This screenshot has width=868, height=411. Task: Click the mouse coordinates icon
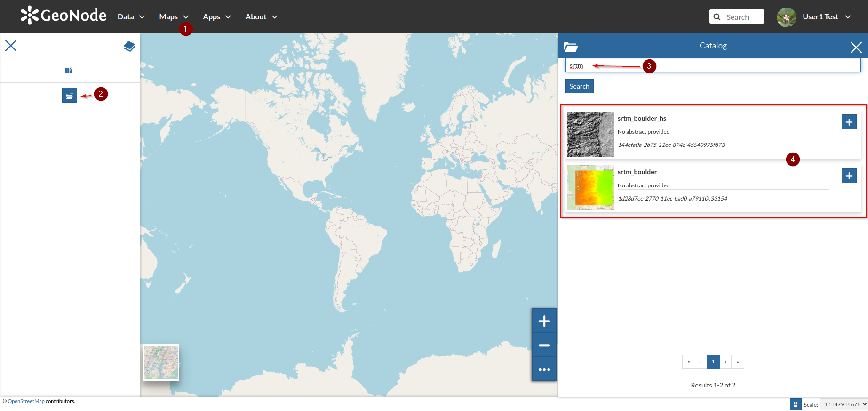(x=796, y=404)
